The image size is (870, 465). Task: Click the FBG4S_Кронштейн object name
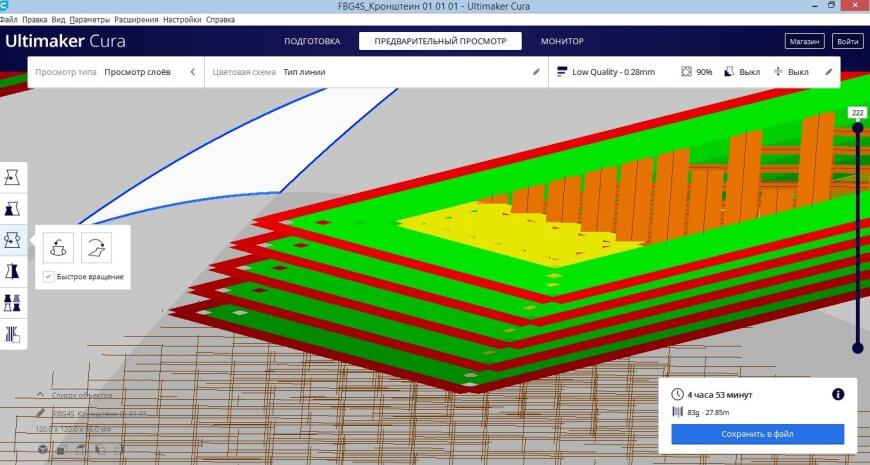(100, 413)
